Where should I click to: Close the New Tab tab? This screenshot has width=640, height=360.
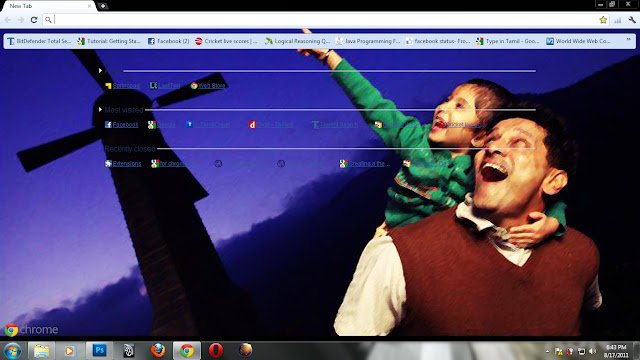(89, 6)
